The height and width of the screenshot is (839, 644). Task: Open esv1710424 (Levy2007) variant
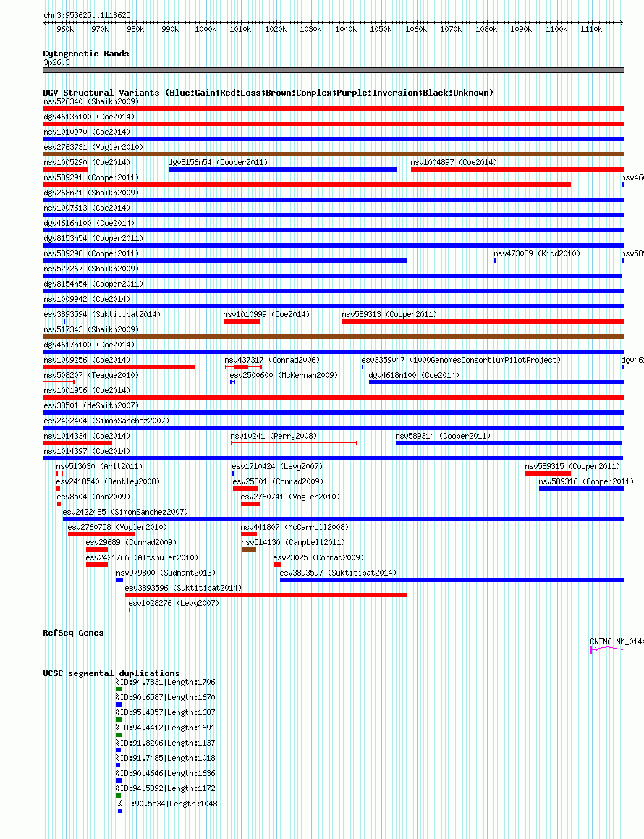point(277,467)
